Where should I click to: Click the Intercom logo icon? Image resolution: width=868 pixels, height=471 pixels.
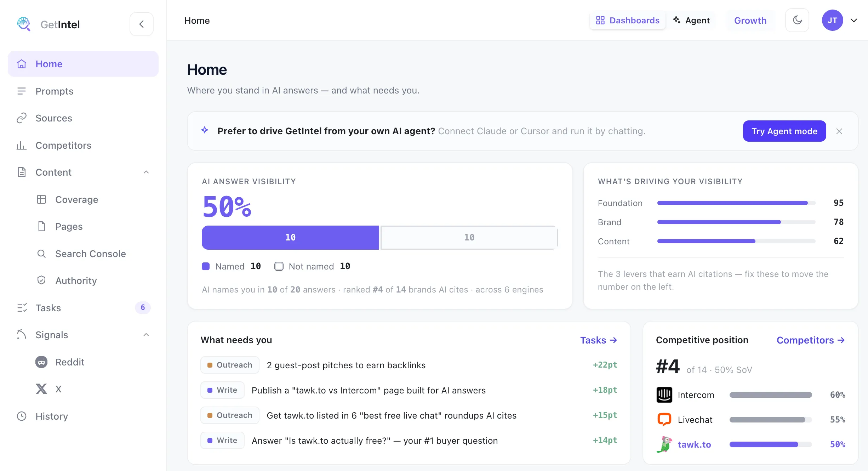point(664,395)
